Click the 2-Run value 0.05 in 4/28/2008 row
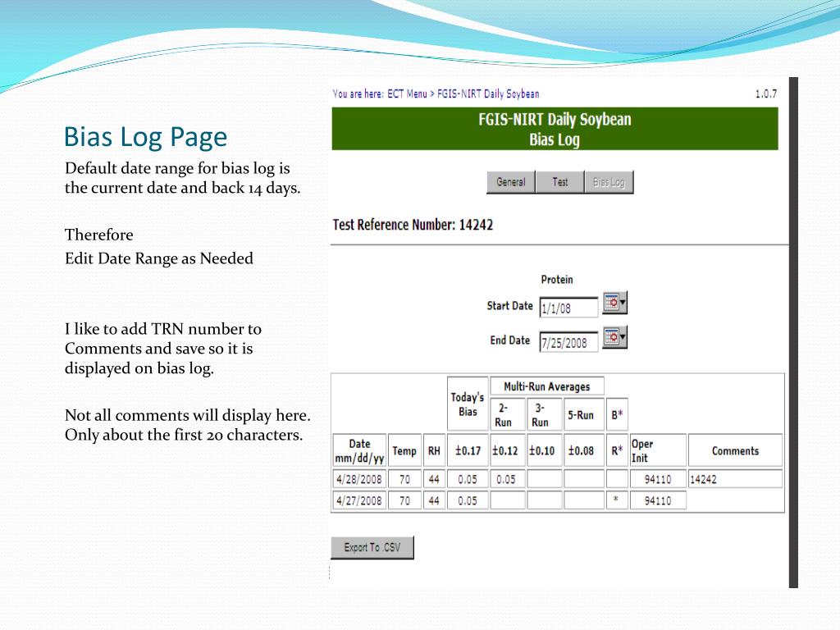This screenshot has width=840, height=630. [507, 479]
